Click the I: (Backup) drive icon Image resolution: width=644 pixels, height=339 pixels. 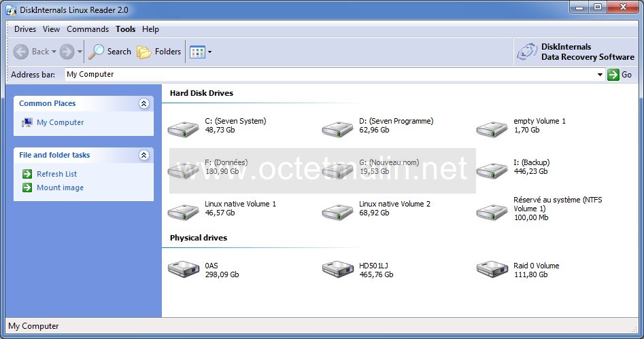pos(492,171)
